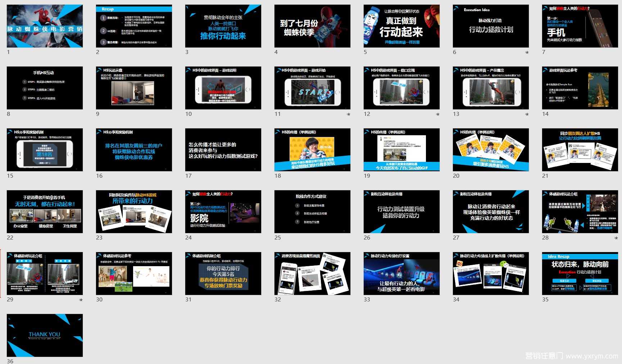Play transition star icon under slide 29
This screenshot has width=622, height=364.
tap(81, 300)
